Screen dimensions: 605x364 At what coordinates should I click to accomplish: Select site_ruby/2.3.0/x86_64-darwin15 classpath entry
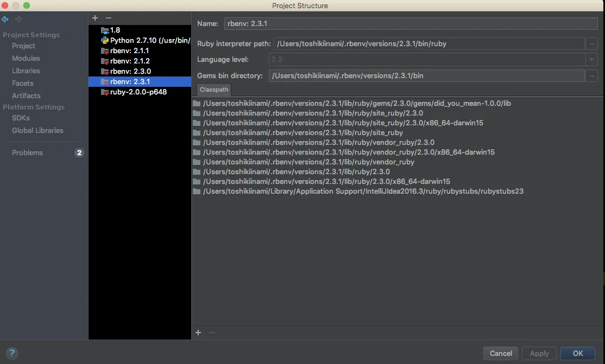click(343, 123)
